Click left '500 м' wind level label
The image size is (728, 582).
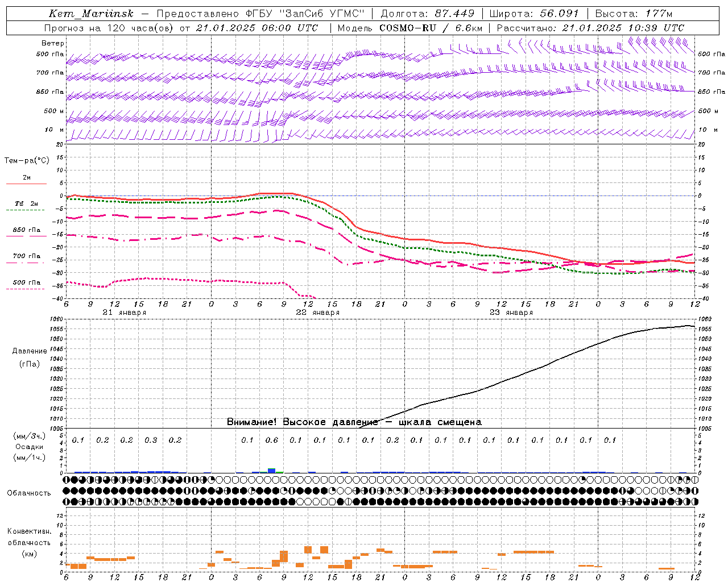[54, 111]
